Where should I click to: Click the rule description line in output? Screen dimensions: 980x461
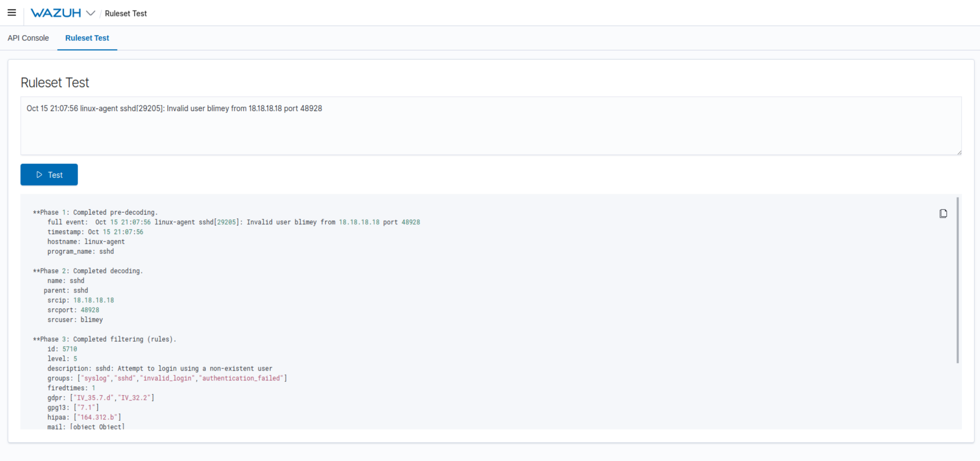click(160, 369)
